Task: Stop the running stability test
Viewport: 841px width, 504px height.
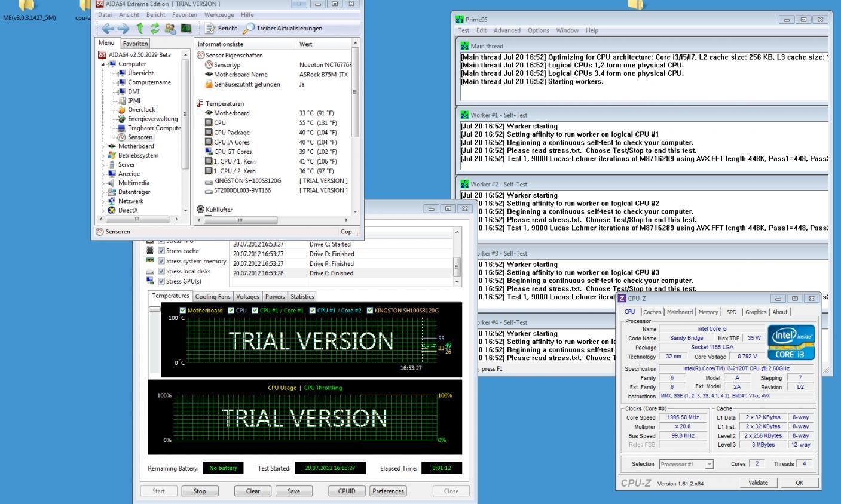Action: point(200,491)
